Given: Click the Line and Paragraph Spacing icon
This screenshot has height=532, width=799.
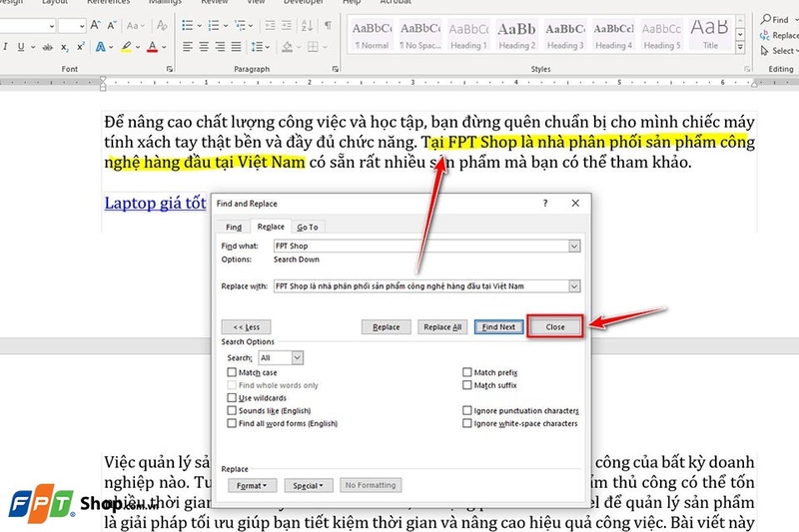Looking at the screenshot, I should [258, 47].
